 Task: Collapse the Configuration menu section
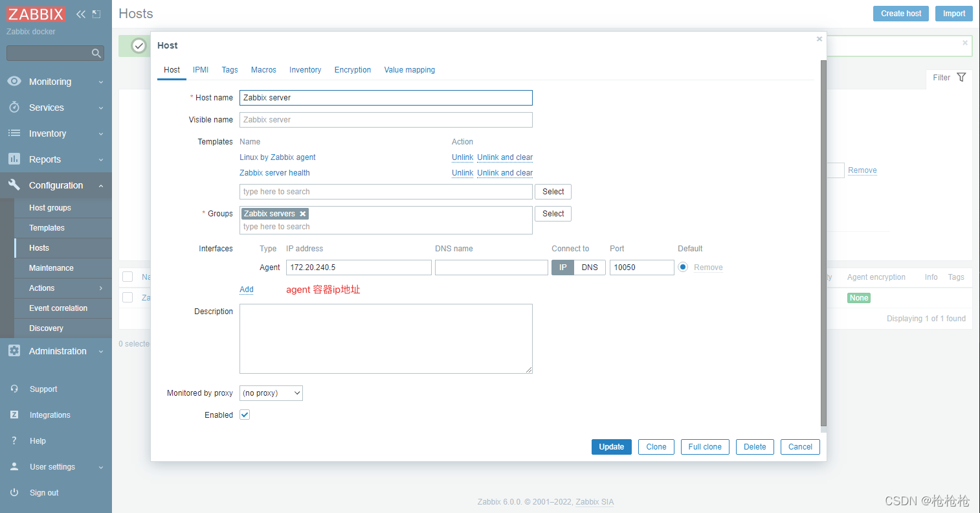(x=101, y=186)
